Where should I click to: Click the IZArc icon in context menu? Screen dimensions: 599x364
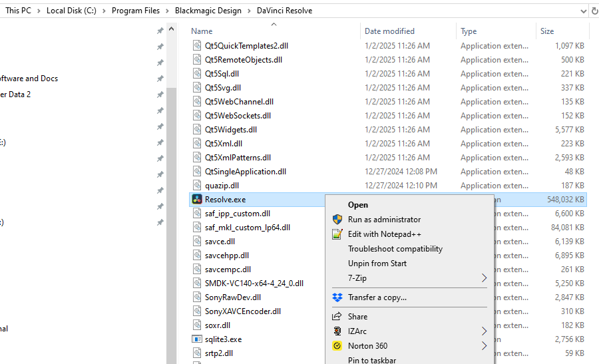click(337, 331)
